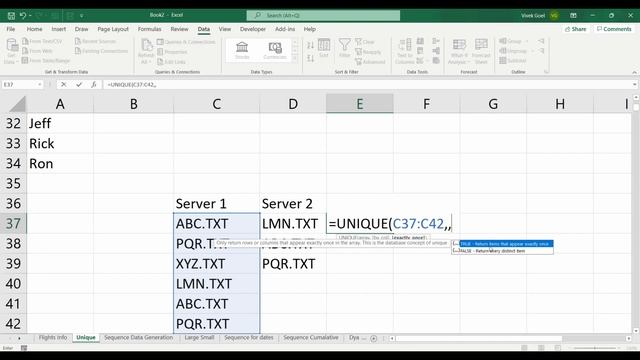
Task: Open Sequence Data Generation sheet tab
Action: point(138,338)
